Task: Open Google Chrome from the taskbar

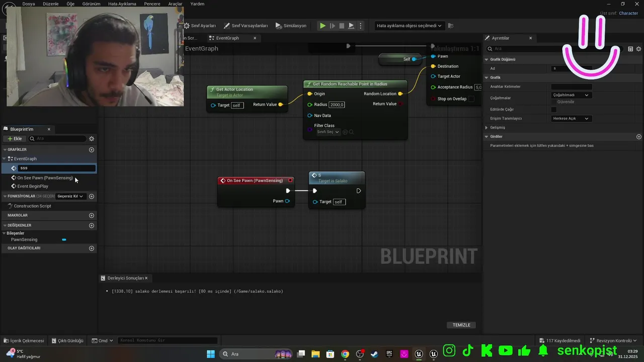Action: (x=345, y=354)
